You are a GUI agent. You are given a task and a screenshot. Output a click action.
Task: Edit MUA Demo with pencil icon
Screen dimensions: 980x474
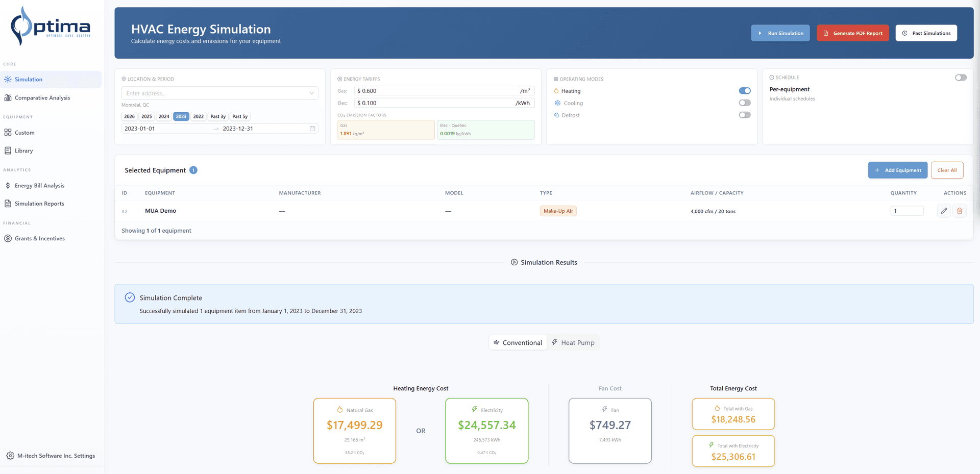tap(944, 211)
